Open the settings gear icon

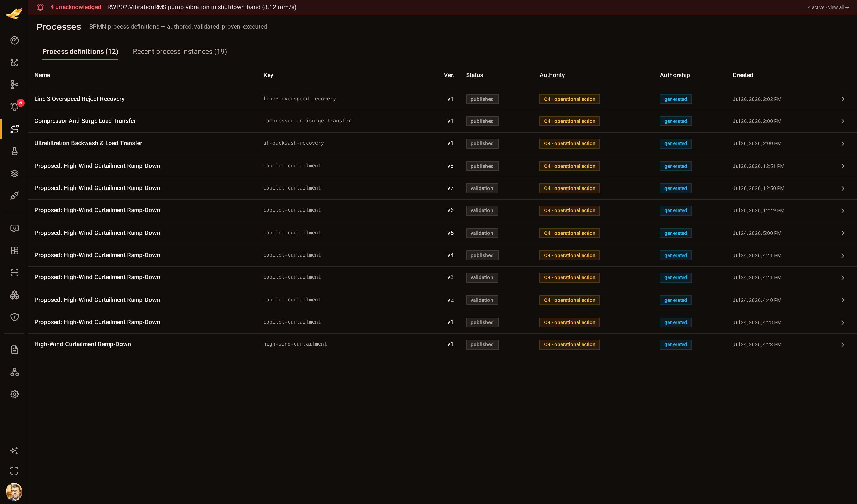tap(14, 394)
